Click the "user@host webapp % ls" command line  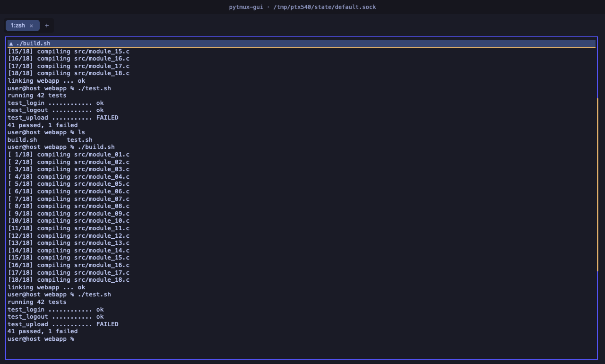(x=46, y=132)
